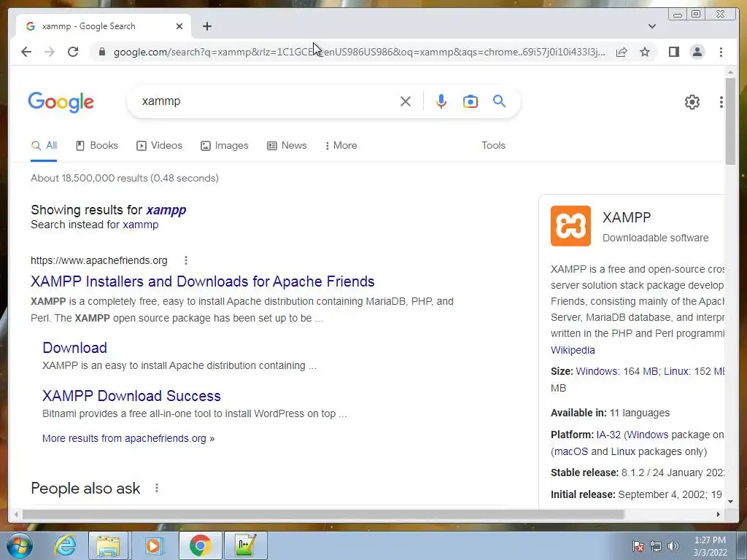Open Notepad++ taskbar button
The image size is (747, 560).
[246, 545]
